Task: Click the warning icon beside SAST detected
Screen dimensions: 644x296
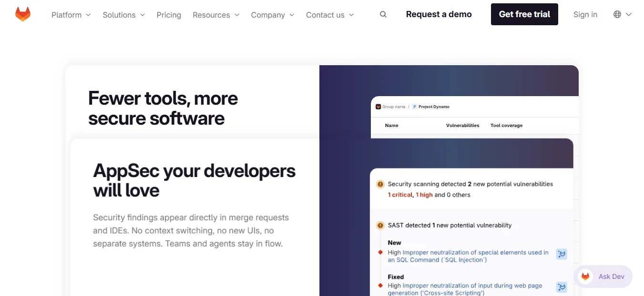Action: [380, 226]
